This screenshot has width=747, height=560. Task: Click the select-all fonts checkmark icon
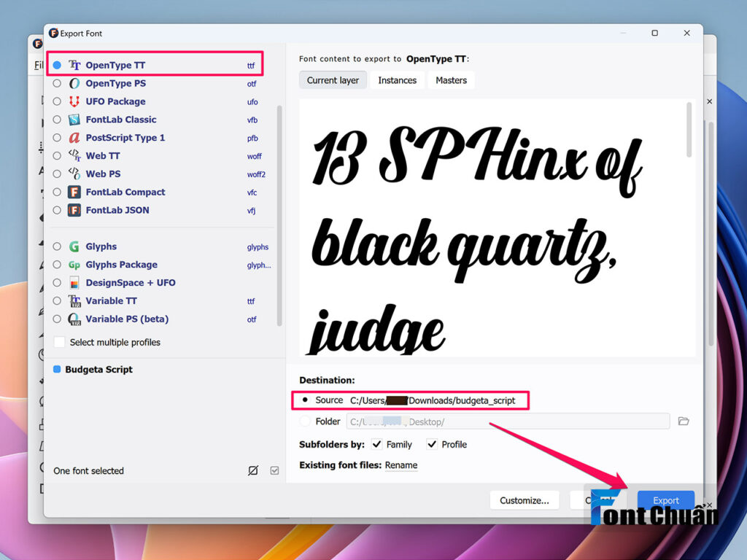[274, 470]
